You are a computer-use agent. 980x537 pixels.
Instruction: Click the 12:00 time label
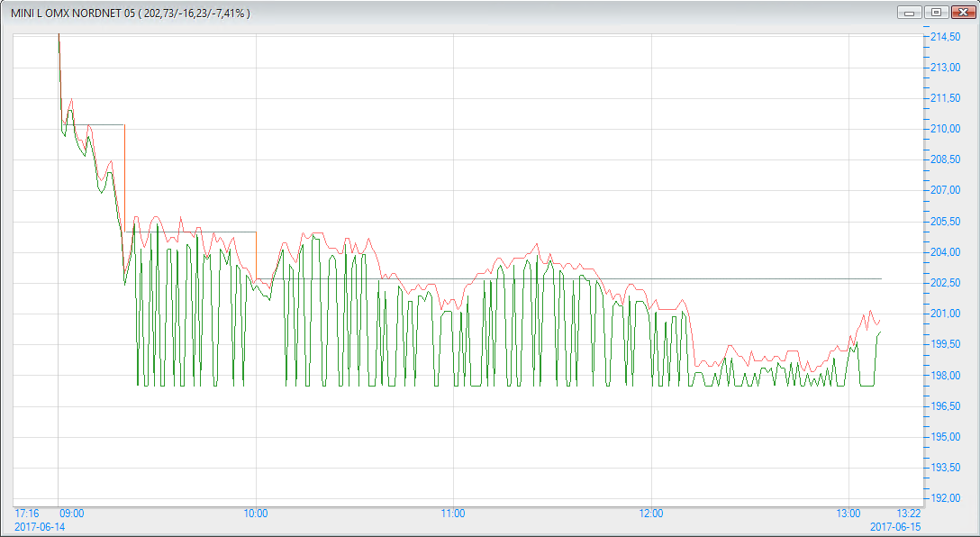(x=650, y=514)
